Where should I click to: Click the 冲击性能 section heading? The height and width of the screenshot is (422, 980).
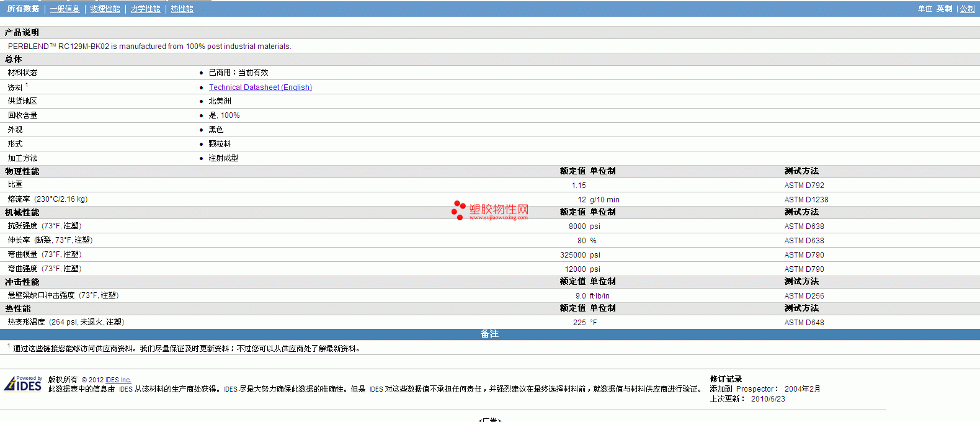coord(22,282)
